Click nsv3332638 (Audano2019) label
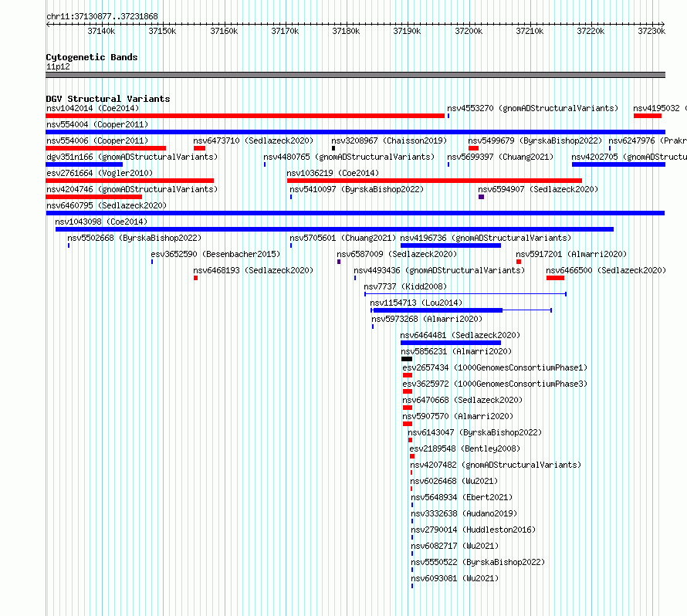 [464, 513]
